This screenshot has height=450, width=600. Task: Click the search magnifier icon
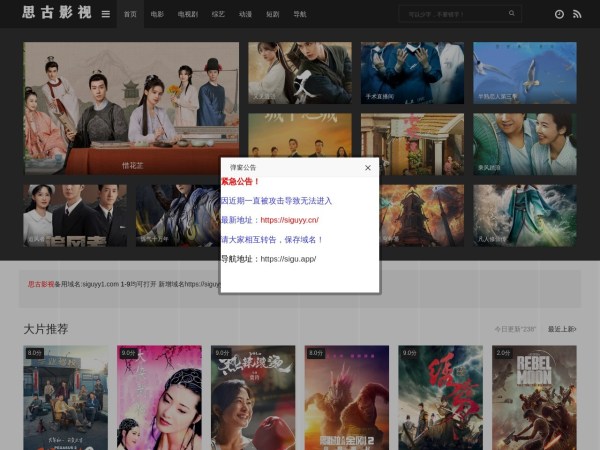click(x=512, y=13)
